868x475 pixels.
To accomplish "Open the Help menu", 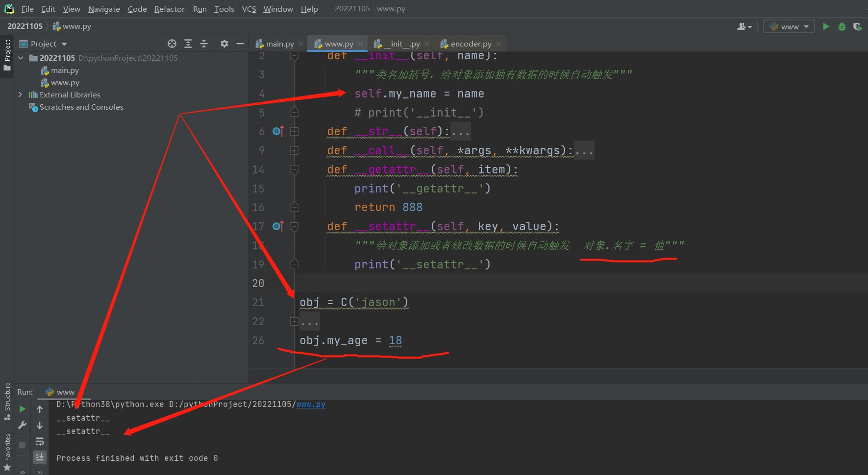I will click(309, 9).
